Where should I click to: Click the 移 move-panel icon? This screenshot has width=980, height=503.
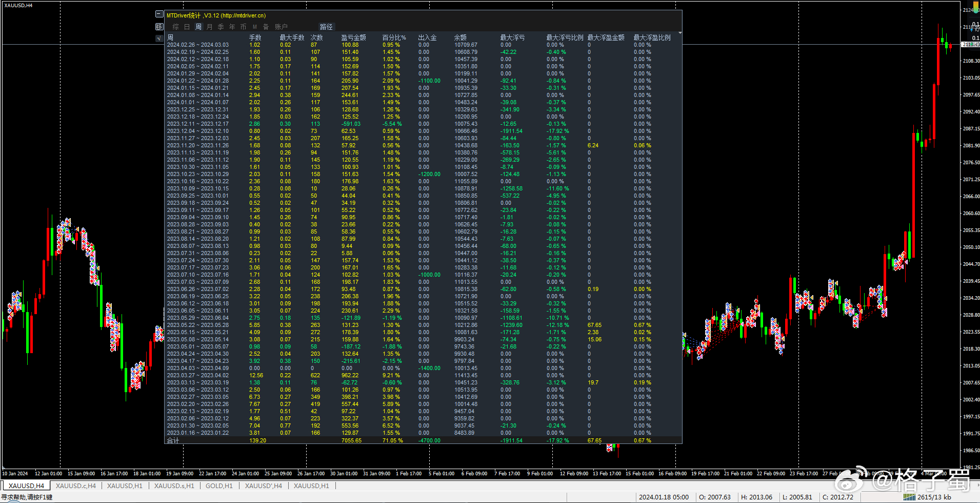159,26
